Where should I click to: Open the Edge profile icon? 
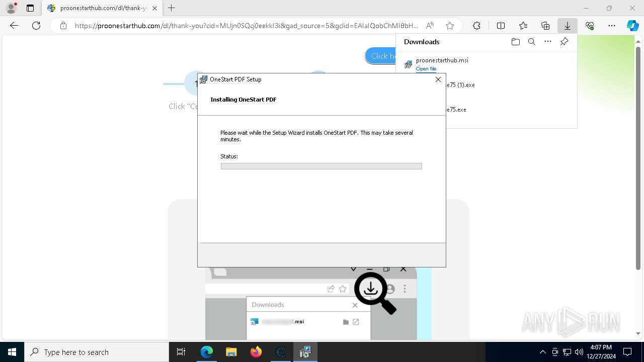tap(11, 8)
